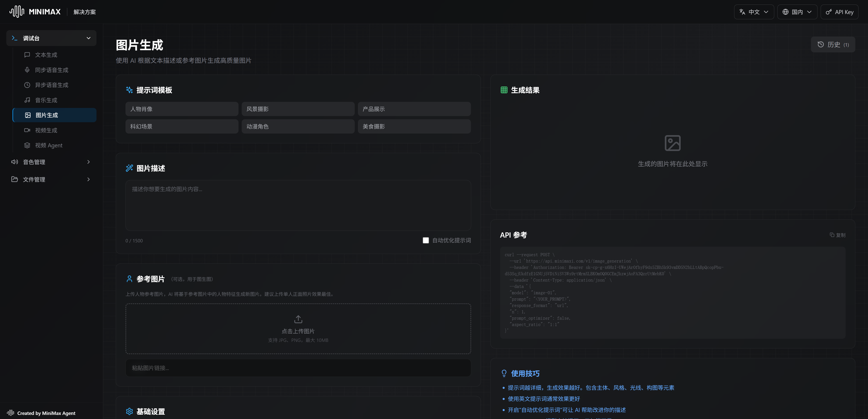Screen dimensions: 868x419
Task: Open the 解决方案 link in header
Action: tap(84, 12)
